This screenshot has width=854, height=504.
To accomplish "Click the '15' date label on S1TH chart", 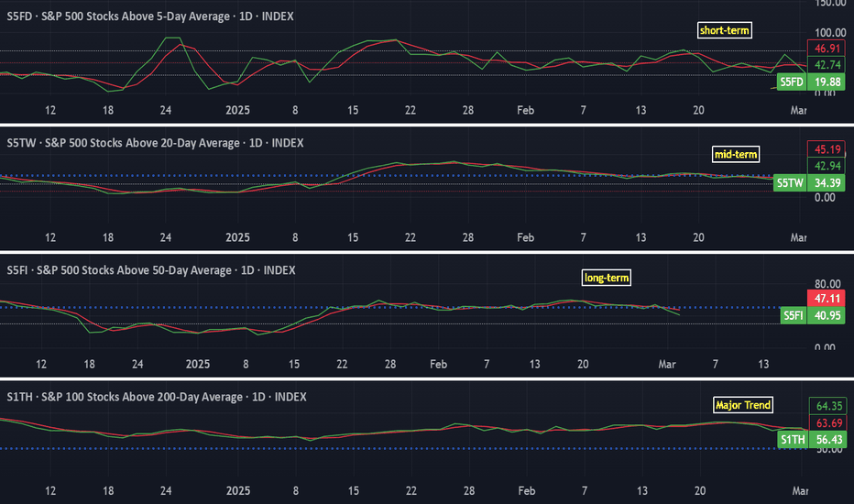I will pos(354,491).
